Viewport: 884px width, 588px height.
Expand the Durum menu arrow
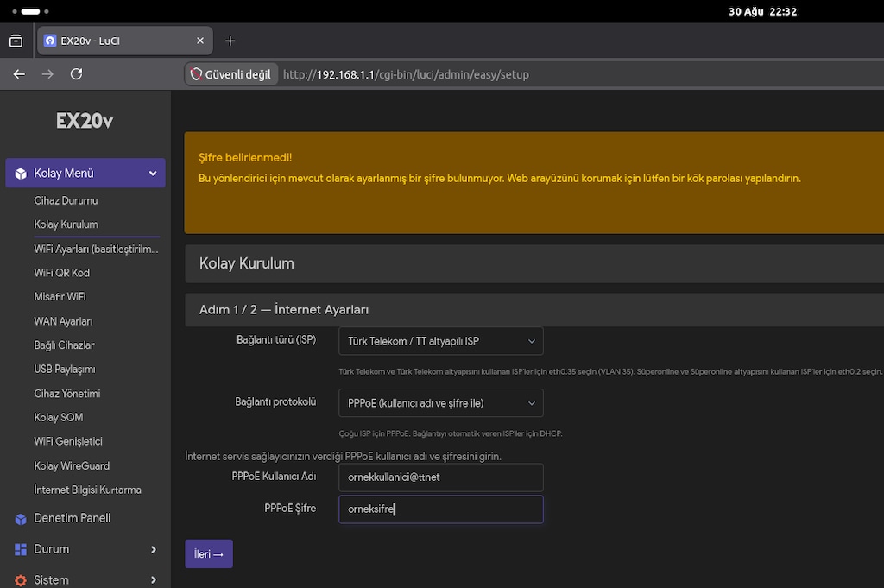pyautogui.click(x=154, y=549)
